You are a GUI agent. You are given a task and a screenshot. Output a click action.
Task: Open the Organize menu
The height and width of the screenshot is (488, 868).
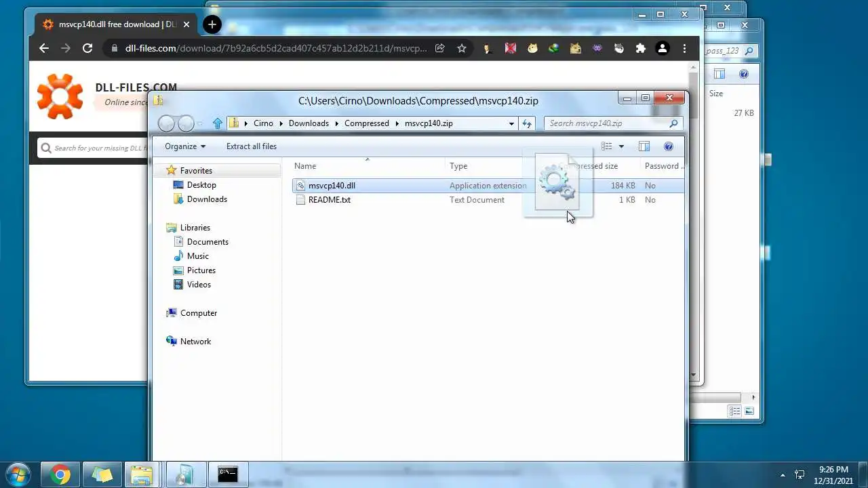(185, 146)
